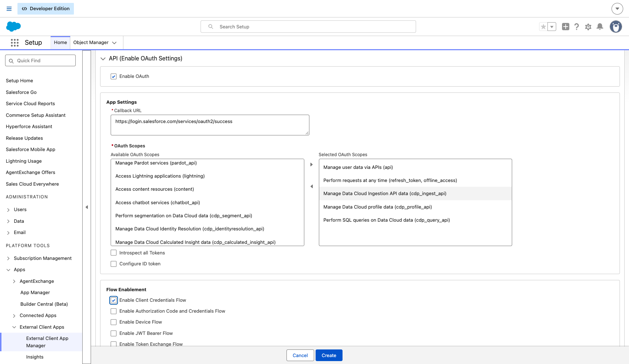Viewport: 629px width, 364px height.
Task: Open Insights under External Client Apps
Action: (x=35, y=357)
